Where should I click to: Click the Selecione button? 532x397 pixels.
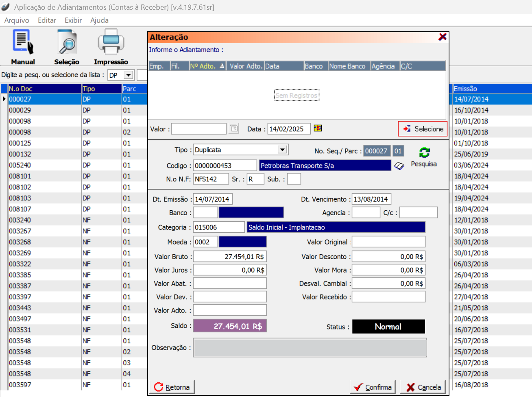pos(423,129)
